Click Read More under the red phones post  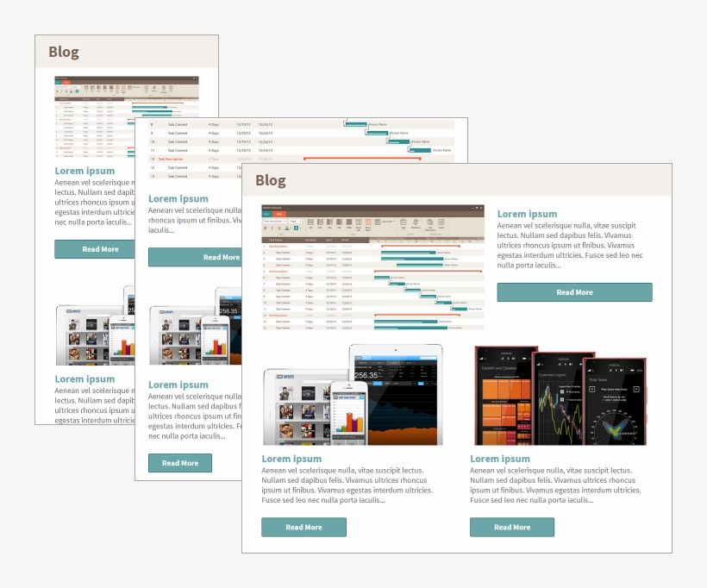tap(512, 527)
